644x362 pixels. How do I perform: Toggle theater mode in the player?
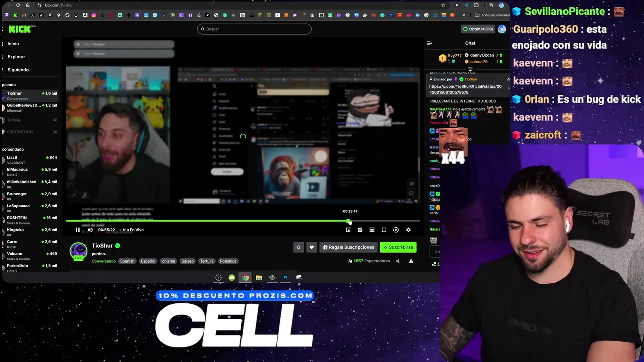[372, 230]
